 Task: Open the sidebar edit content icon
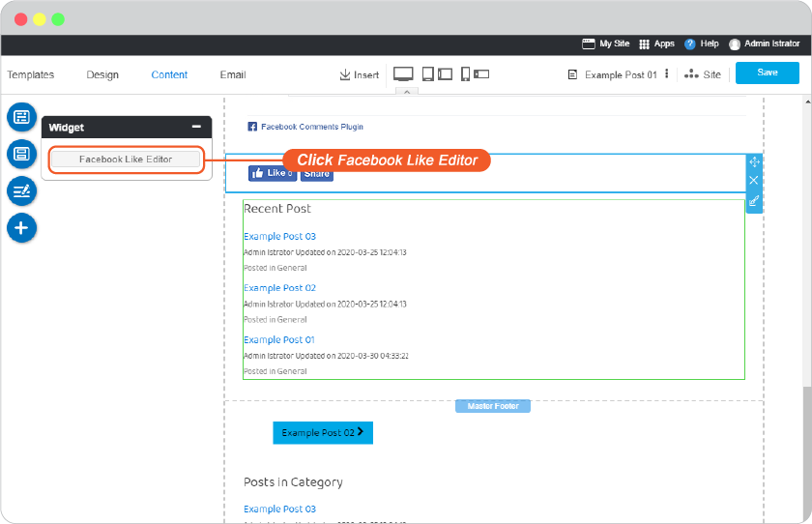(21, 191)
